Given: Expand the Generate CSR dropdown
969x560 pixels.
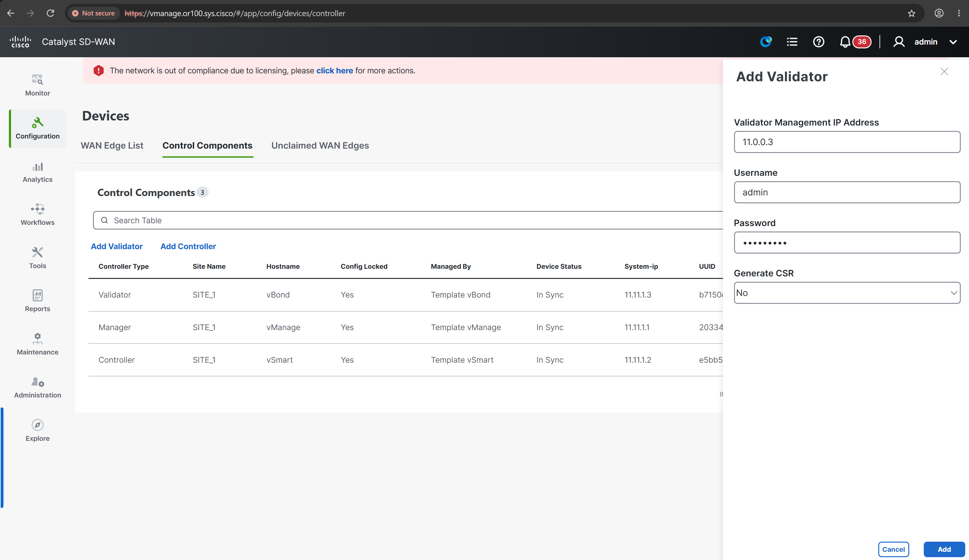Looking at the screenshot, I should (847, 293).
